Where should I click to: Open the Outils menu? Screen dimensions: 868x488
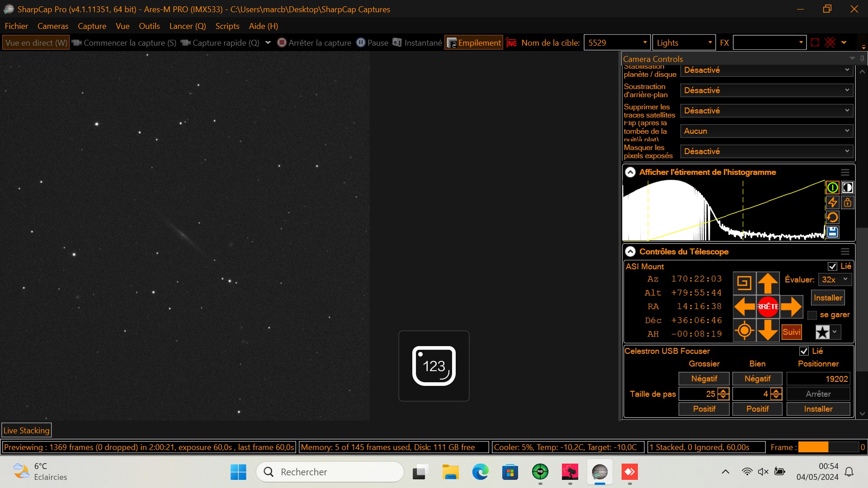pyautogui.click(x=149, y=26)
